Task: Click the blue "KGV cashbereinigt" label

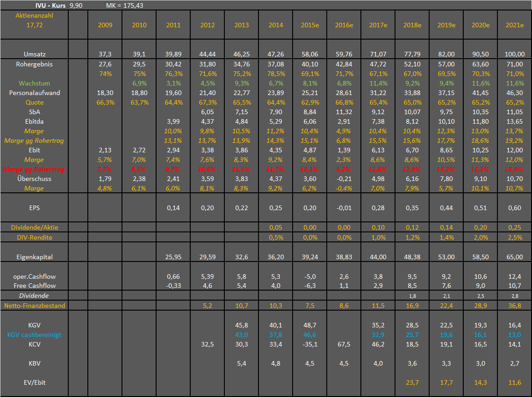Action: [x=34, y=335]
